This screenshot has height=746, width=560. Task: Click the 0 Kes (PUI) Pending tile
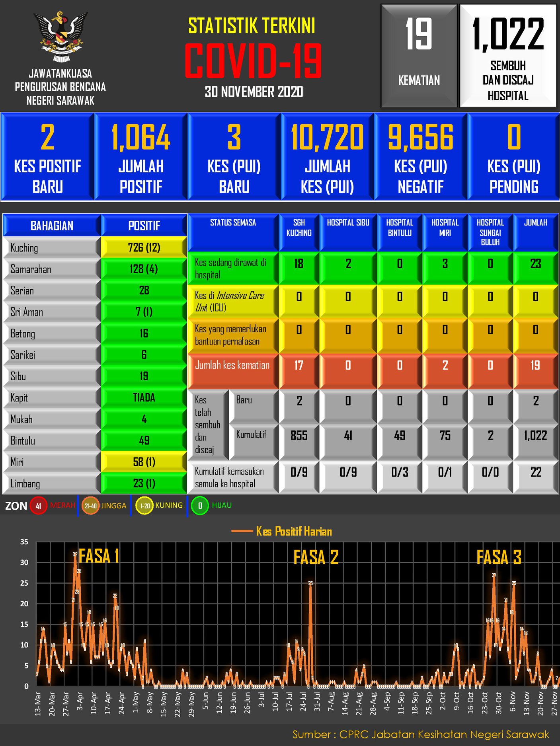click(514, 156)
